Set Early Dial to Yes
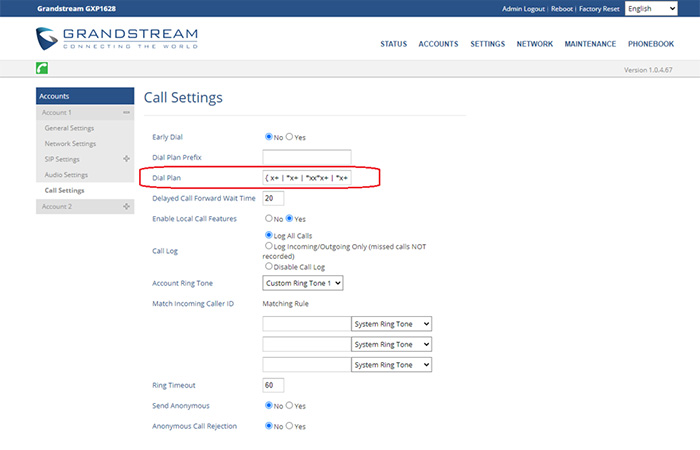Image resolution: width=700 pixels, height=450 pixels. [x=290, y=137]
